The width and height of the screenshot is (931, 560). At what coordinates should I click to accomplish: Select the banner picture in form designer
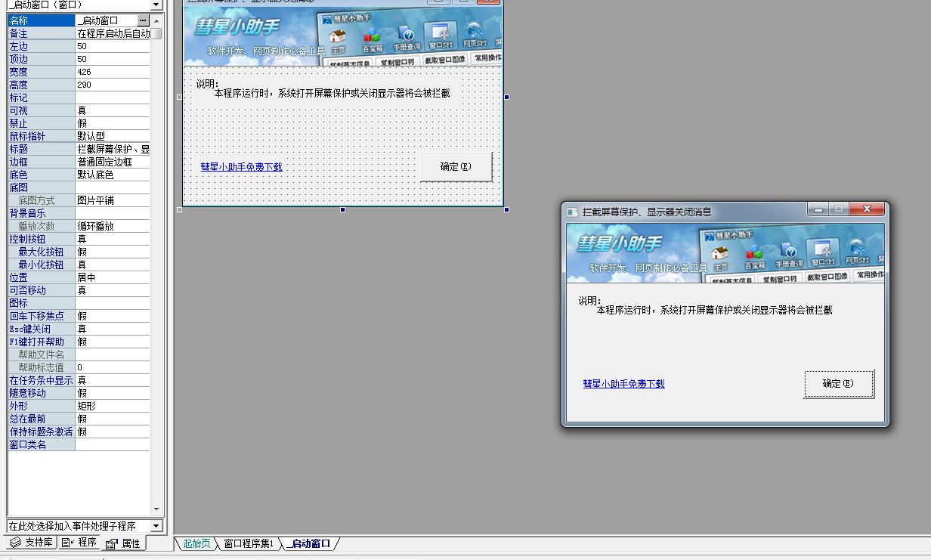[x=342, y=36]
